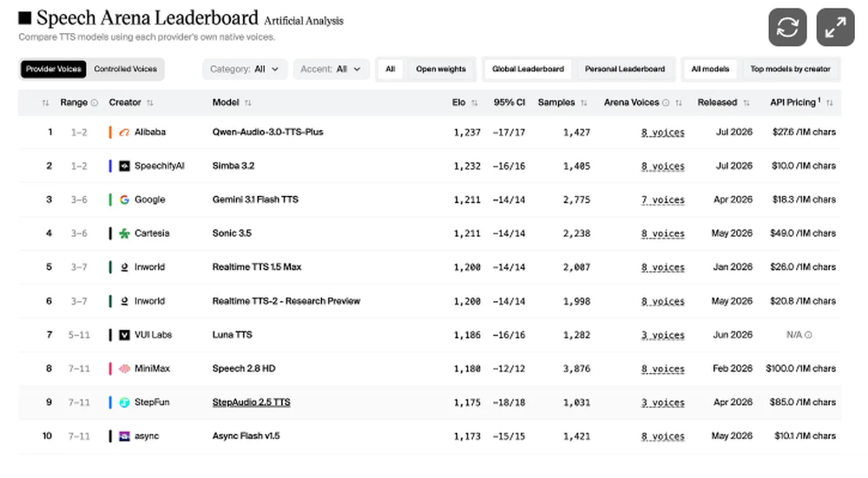This screenshot has height=478, width=868.
Task: Click the 95% CI column header
Action: click(x=509, y=102)
